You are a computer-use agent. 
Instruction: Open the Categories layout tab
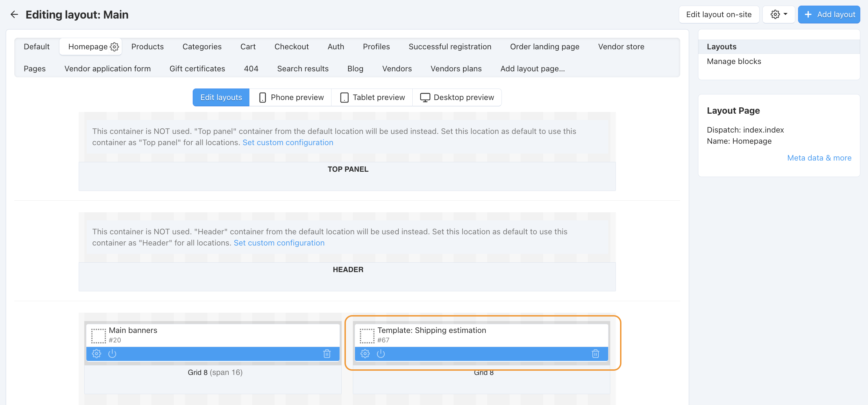(202, 47)
